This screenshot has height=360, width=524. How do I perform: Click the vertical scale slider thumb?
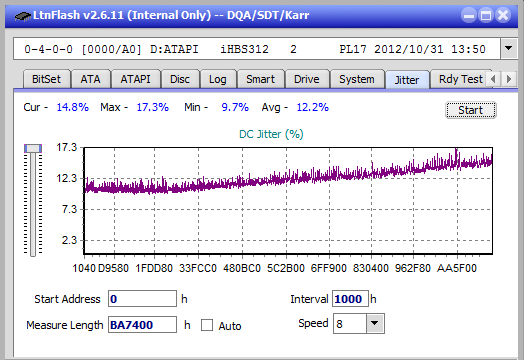pyautogui.click(x=33, y=148)
